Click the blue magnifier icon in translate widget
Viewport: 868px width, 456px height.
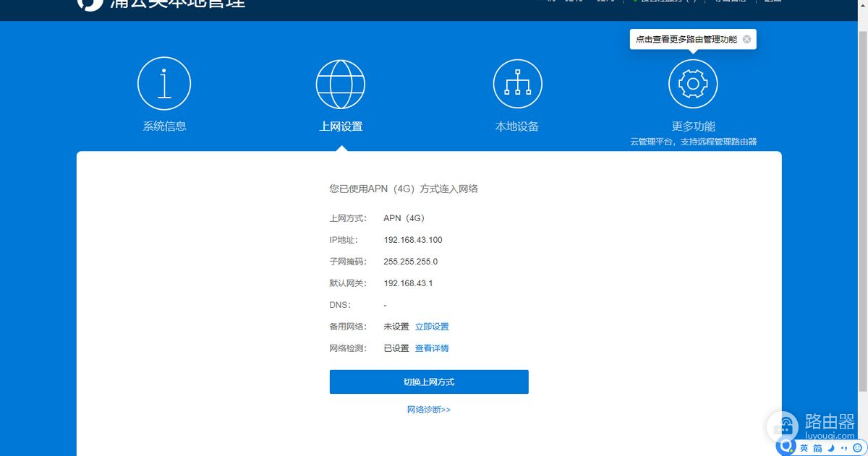pyautogui.click(x=786, y=447)
